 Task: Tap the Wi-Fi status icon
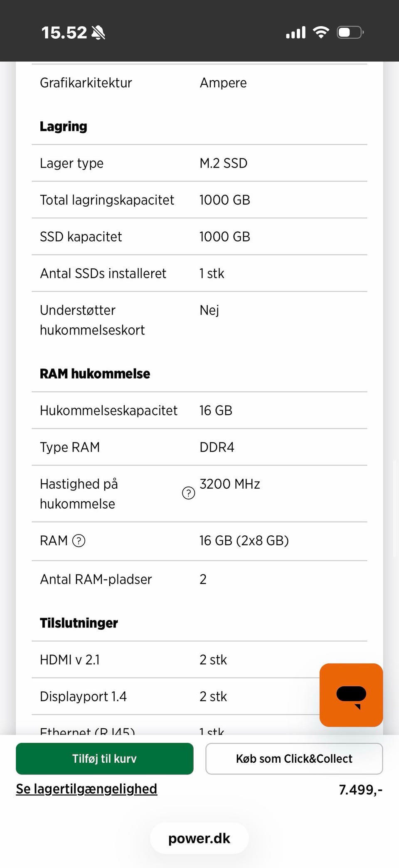tap(320, 32)
